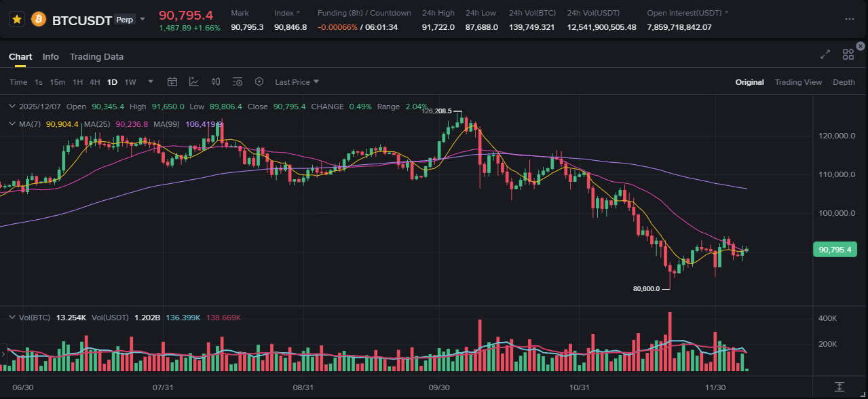Viewport: 868px width, 399px height.
Task: Open the calendar date jump icon
Action: pyautogui.click(x=172, y=82)
